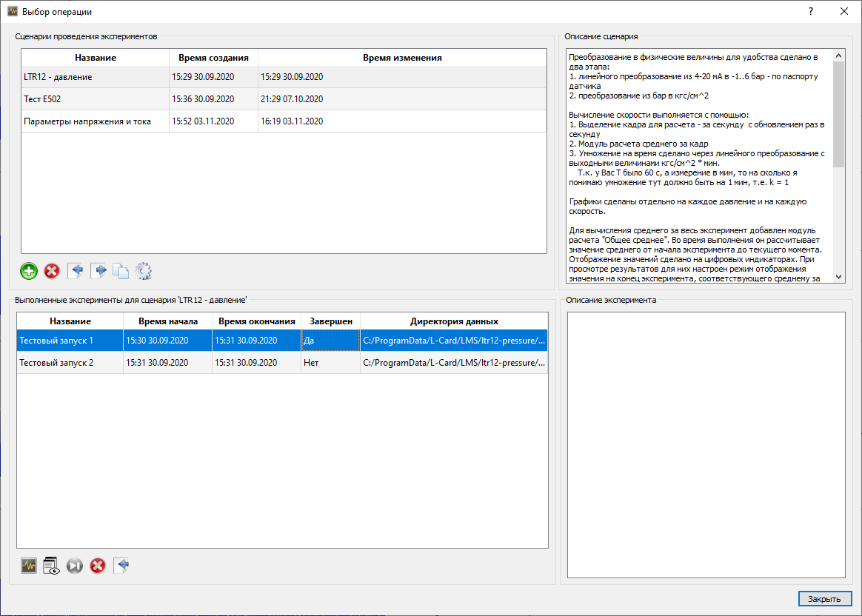This screenshot has height=616, width=862.
Task: View experiment results with the eye icon
Action: point(52,566)
